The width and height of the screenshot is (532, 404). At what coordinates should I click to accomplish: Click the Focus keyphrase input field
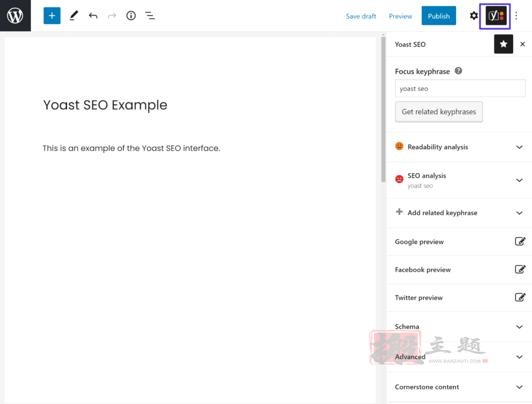tap(460, 88)
